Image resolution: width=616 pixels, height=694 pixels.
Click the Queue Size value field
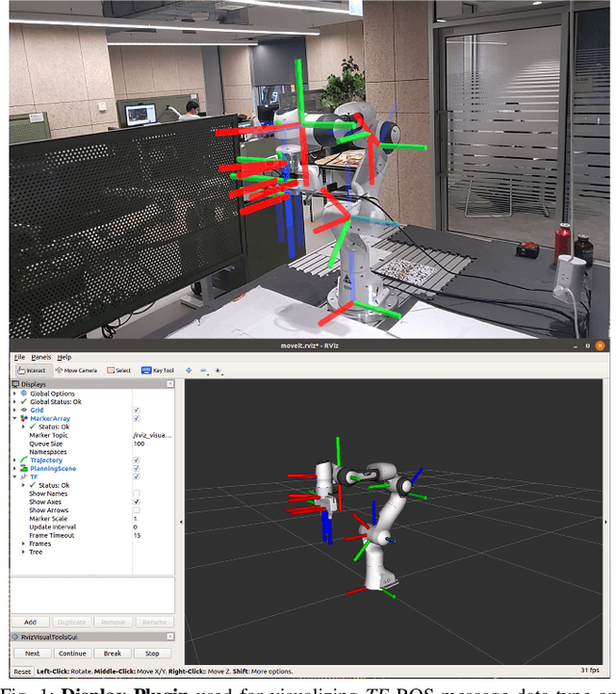click(x=152, y=444)
